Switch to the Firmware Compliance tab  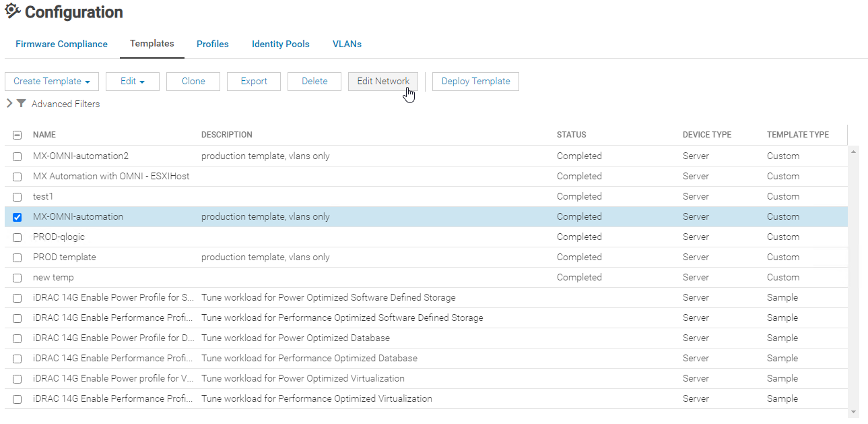61,44
